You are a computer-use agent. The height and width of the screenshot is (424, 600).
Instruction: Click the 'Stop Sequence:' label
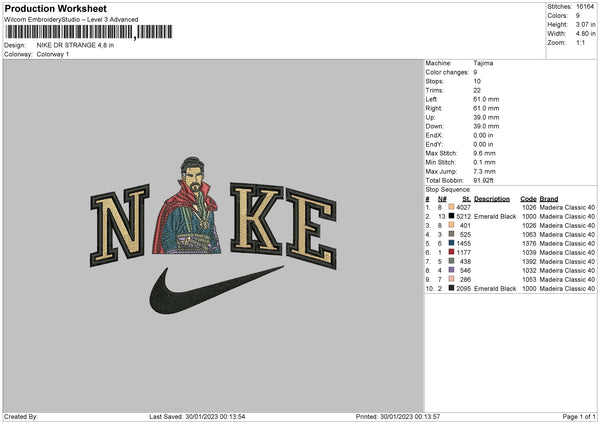pyautogui.click(x=448, y=190)
